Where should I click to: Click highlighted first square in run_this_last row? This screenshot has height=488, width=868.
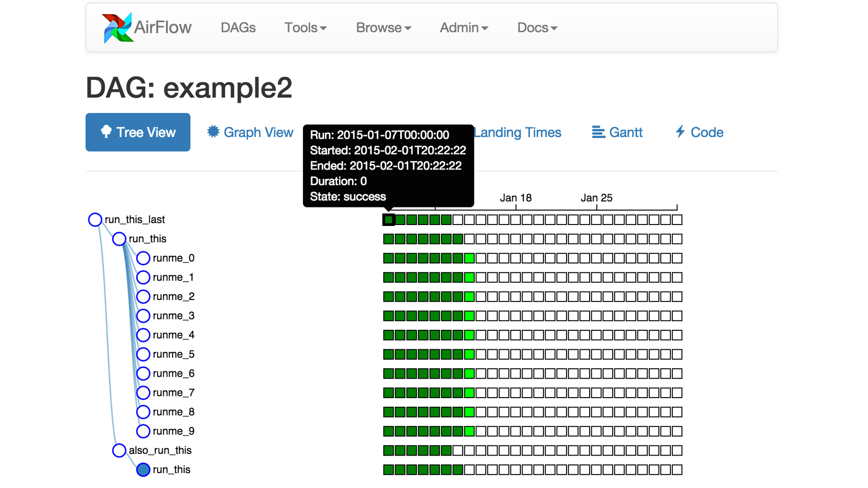click(x=388, y=220)
